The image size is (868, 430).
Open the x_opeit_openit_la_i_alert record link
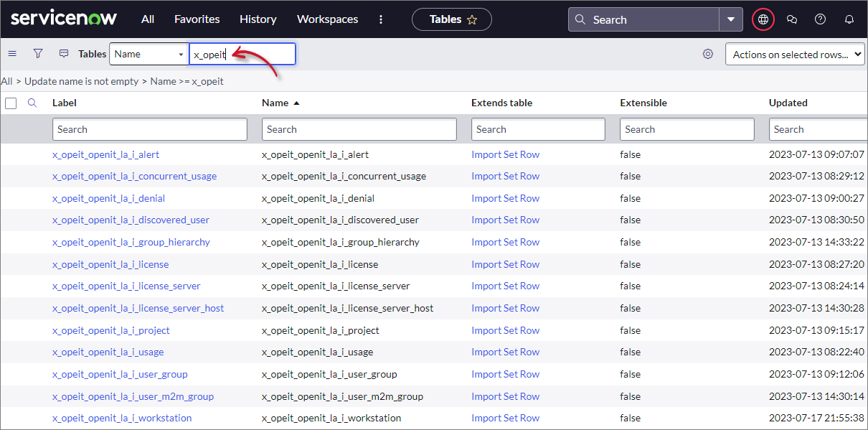coord(105,154)
